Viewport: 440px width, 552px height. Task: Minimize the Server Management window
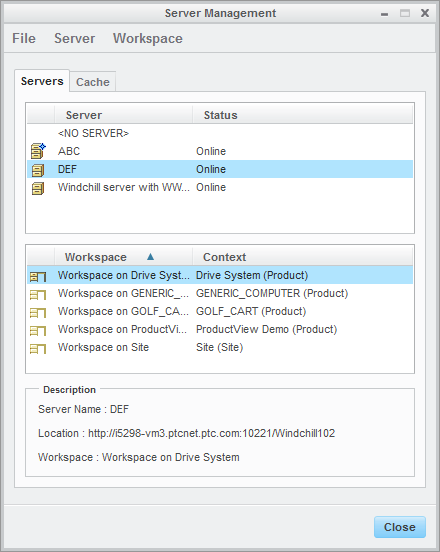point(384,14)
